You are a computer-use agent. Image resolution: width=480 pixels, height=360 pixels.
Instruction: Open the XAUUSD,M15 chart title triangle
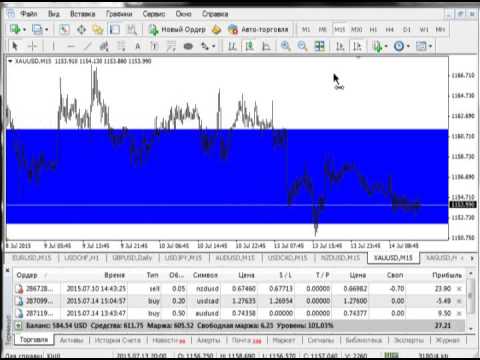[10, 61]
